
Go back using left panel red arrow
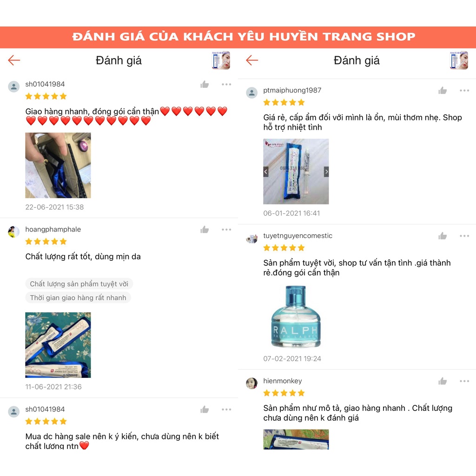click(x=14, y=60)
